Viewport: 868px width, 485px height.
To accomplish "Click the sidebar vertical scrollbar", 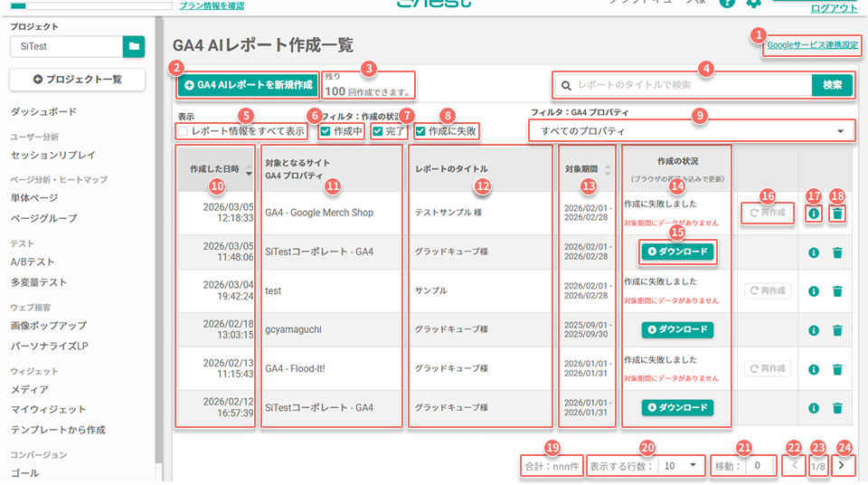I will click(159, 238).
